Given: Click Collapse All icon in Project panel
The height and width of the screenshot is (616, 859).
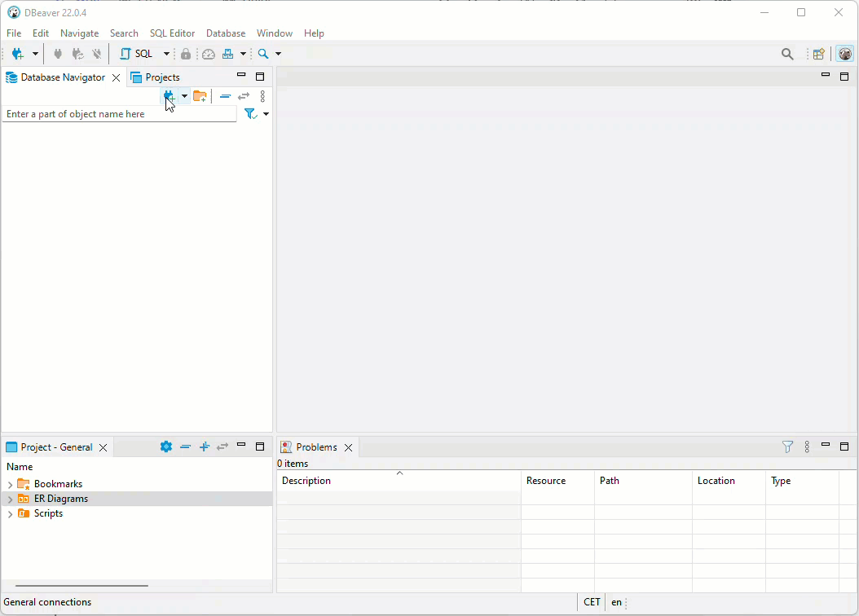Looking at the screenshot, I should tap(185, 447).
